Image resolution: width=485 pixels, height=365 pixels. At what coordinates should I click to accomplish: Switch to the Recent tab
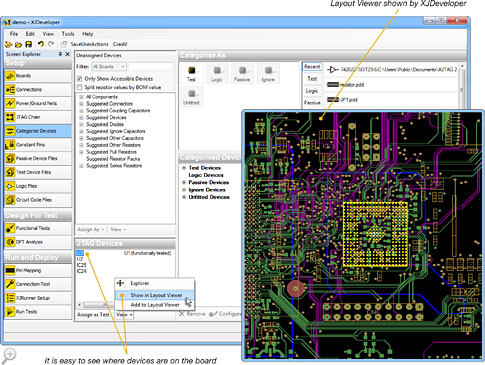[x=312, y=67]
